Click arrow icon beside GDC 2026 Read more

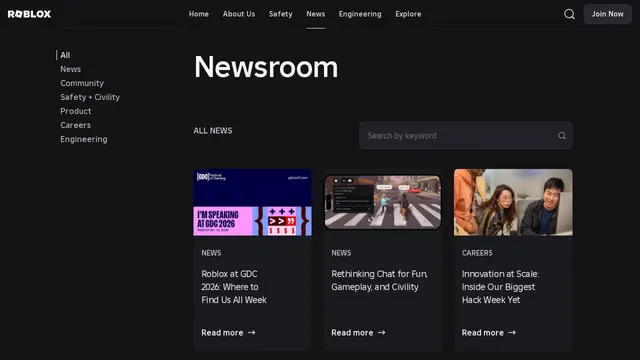[x=252, y=333]
